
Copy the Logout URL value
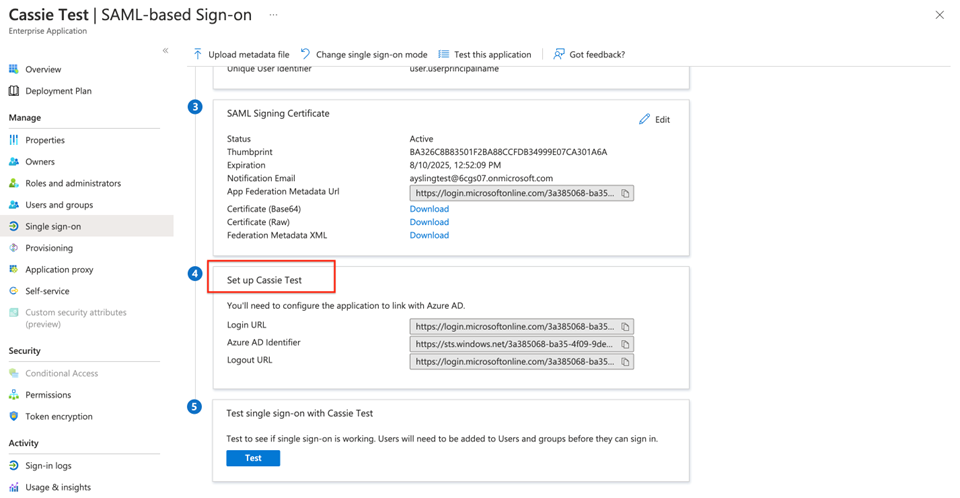click(x=625, y=362)
